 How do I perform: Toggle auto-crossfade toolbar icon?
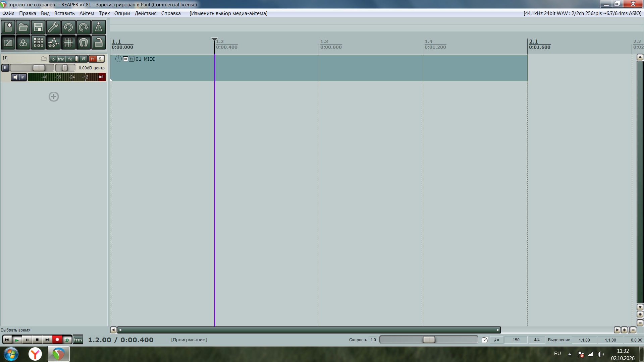click(x=8, y=43)
